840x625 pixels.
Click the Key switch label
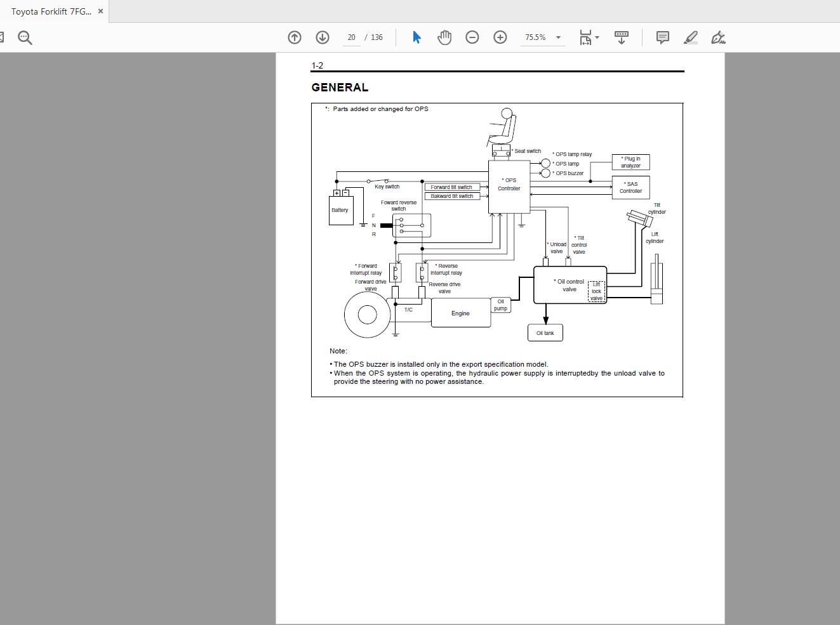coord(387,187)
